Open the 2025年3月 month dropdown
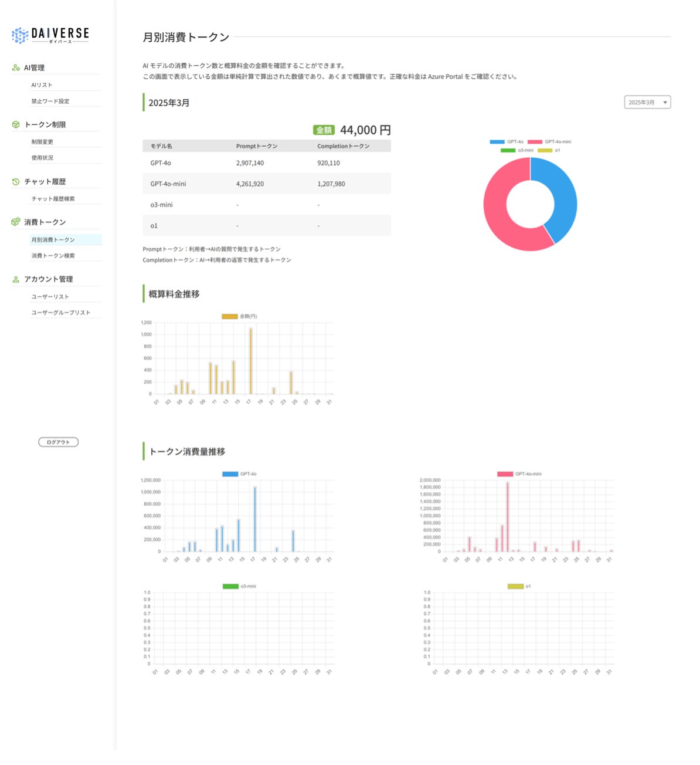700x765 pixels. 647,102
